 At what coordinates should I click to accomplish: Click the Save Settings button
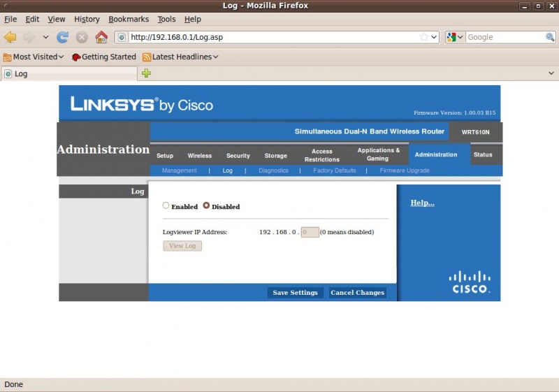pos(295,293)
